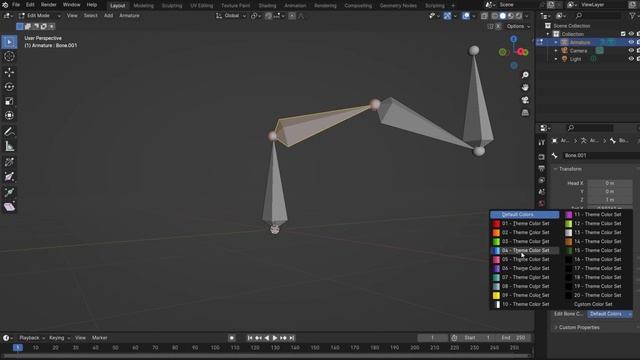The image size is (640, 360).
Task: Click the Bone.001 name field
Action: click(x=601, y=156)
